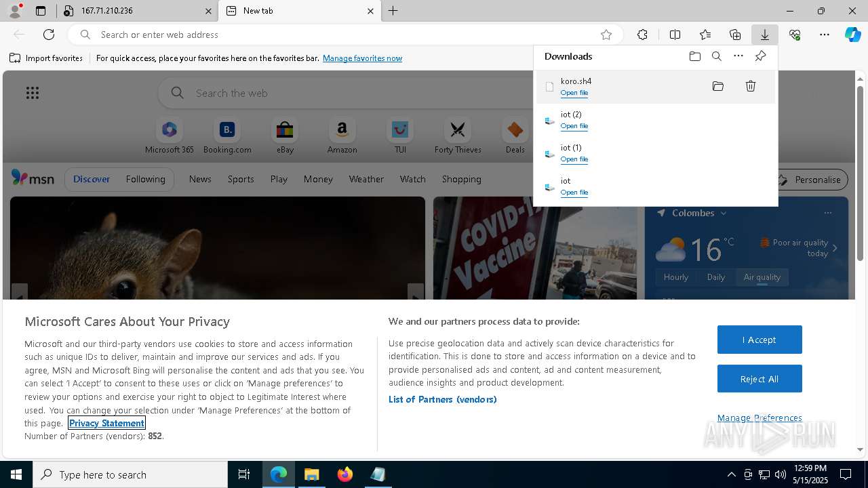
Task: Open the Money section
Action: coord(318,179)
